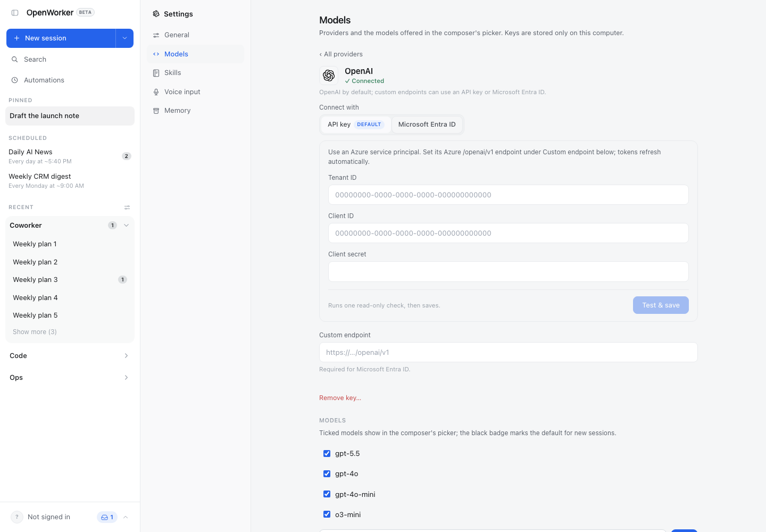The width and height of the screenshot is (766, 532).
Task: Click the Search magnifier icon
Action: (15, 60)
